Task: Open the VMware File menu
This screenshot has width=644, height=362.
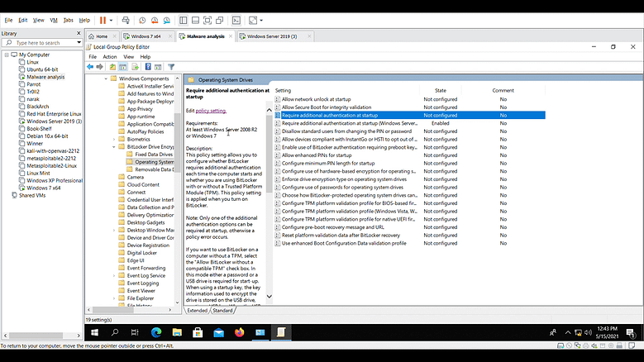Action: (8, 20)
